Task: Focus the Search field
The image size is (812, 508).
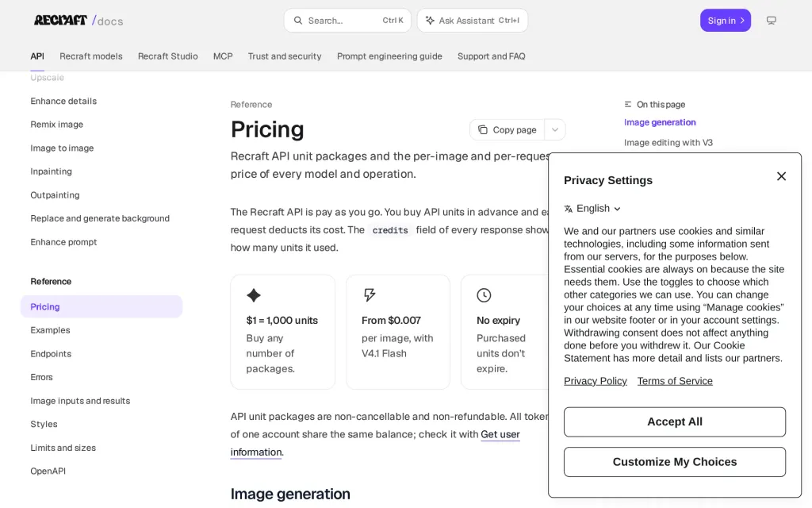Action: (347, 21)
